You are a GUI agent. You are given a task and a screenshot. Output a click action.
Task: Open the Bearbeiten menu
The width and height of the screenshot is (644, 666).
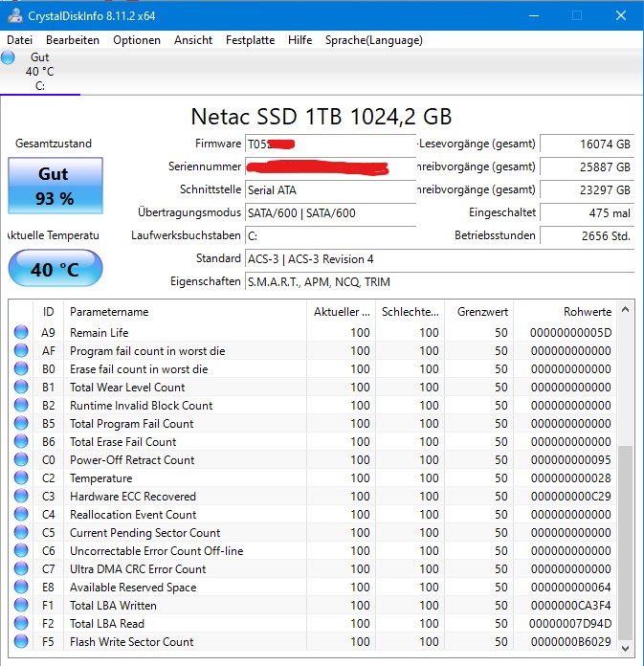tap(73, 40)
